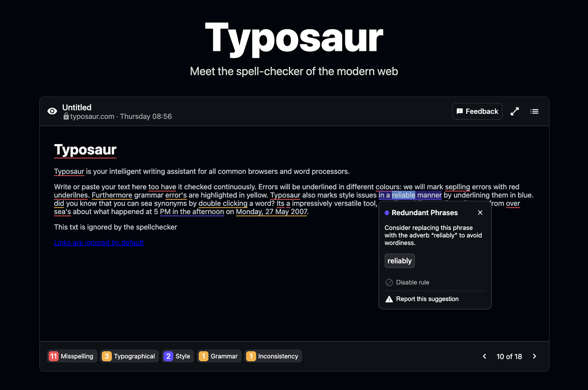Select the "Redundant Phrases" popup title
Screen dimensions: 588x390
pos(425,212)
